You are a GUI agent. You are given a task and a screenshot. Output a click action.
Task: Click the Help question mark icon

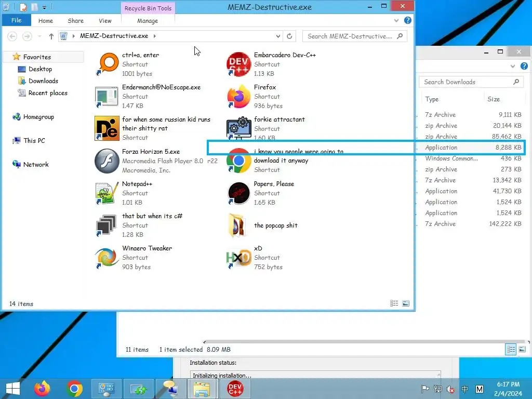408,20
